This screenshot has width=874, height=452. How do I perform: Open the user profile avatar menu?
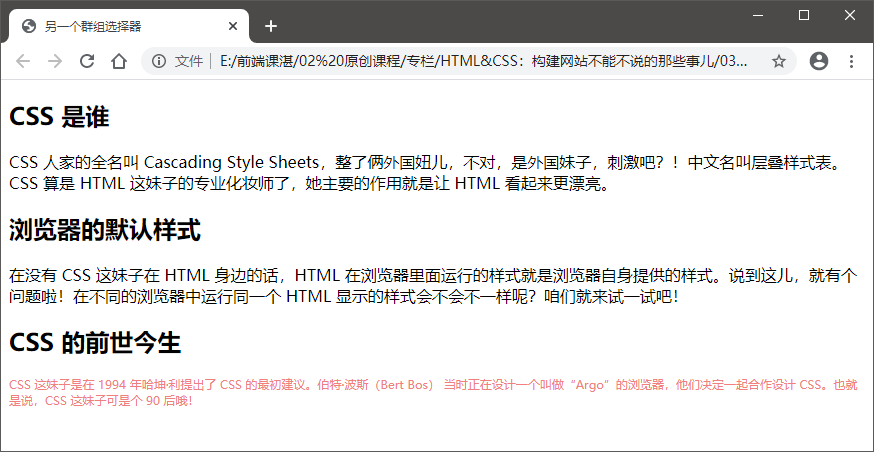click(818, 61)
